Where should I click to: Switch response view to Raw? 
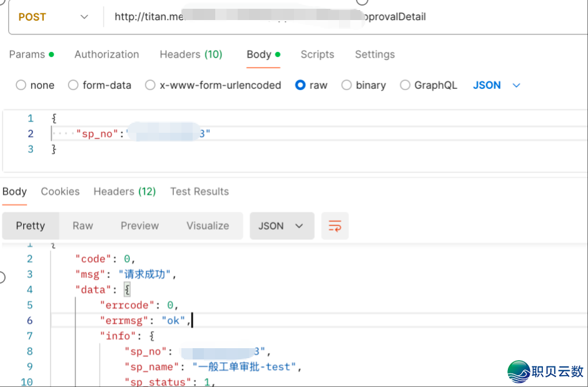pos(83,226)
